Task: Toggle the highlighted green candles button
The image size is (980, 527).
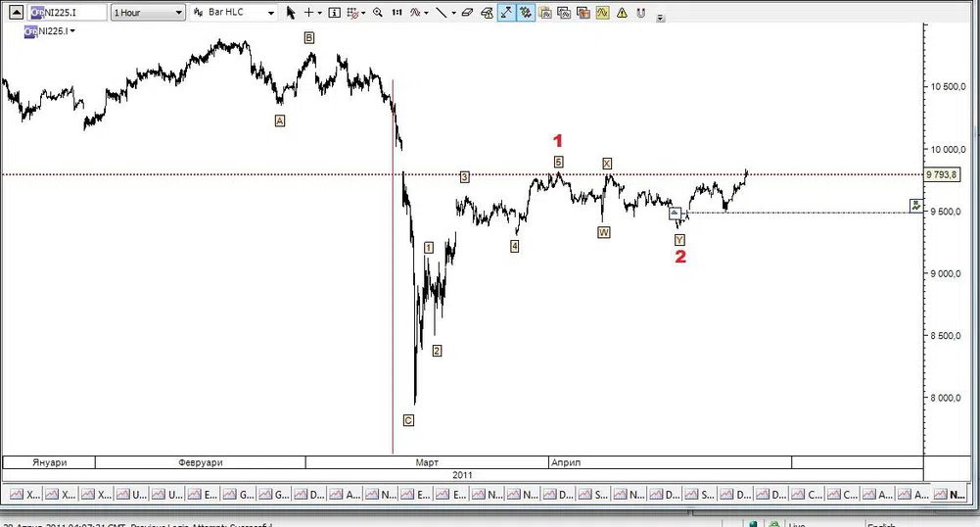Action: tap(526, 13)
